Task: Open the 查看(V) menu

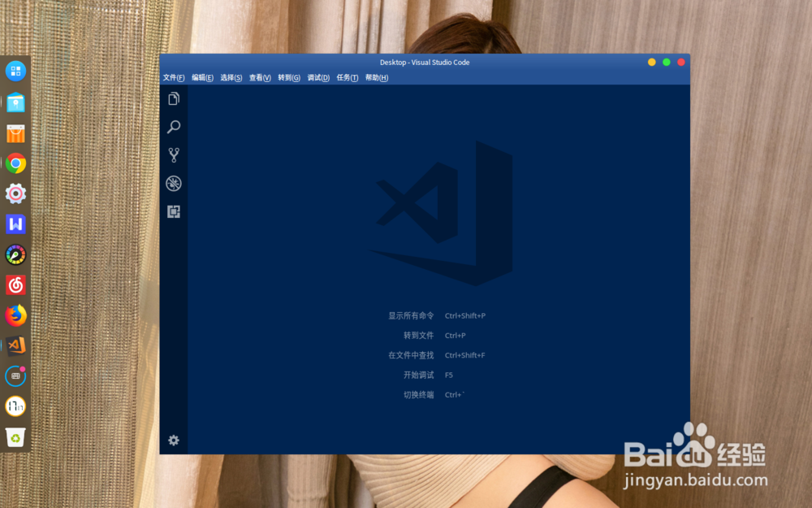Action: (260, 78)
